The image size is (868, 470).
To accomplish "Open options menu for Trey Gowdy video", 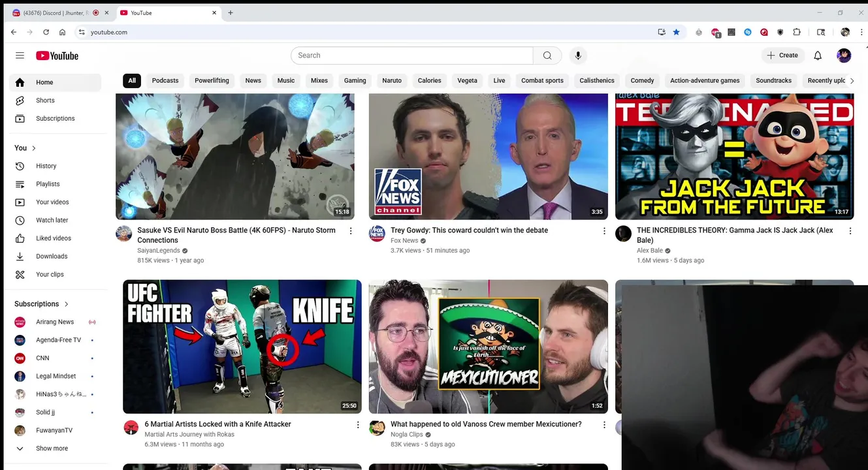I will point(604,231).
